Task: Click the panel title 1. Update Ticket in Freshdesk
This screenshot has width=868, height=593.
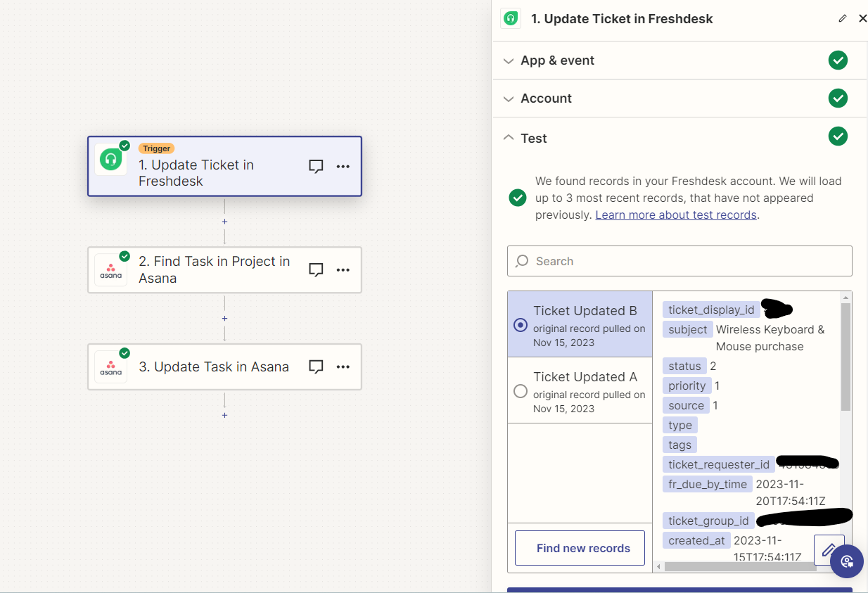Action: tap(622, 19)
